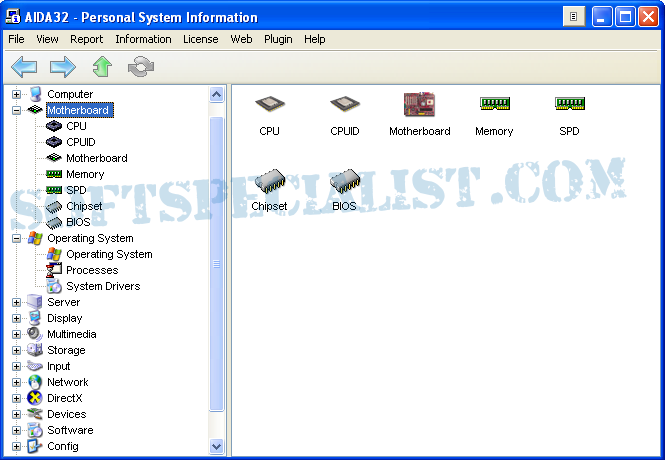The width and height of the screenshot is (665, 460).
Task: Expand the Input node
Action: coord(16,366)
